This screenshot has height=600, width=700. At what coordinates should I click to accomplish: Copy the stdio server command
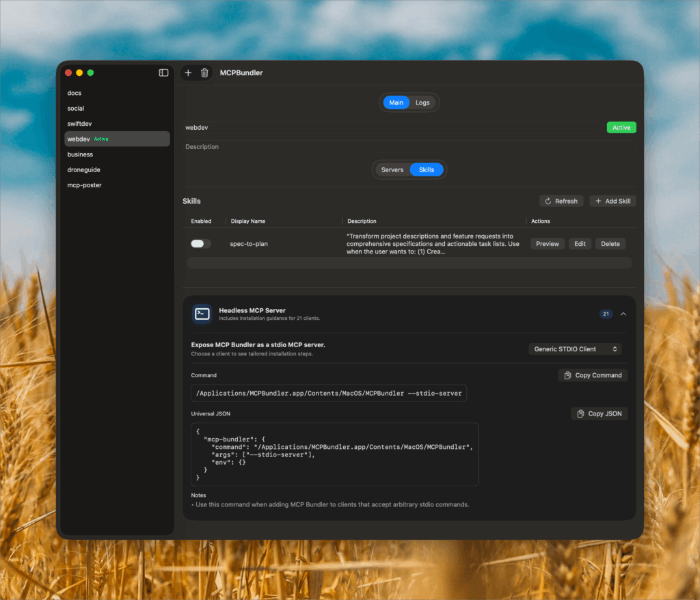click(592, 375)
